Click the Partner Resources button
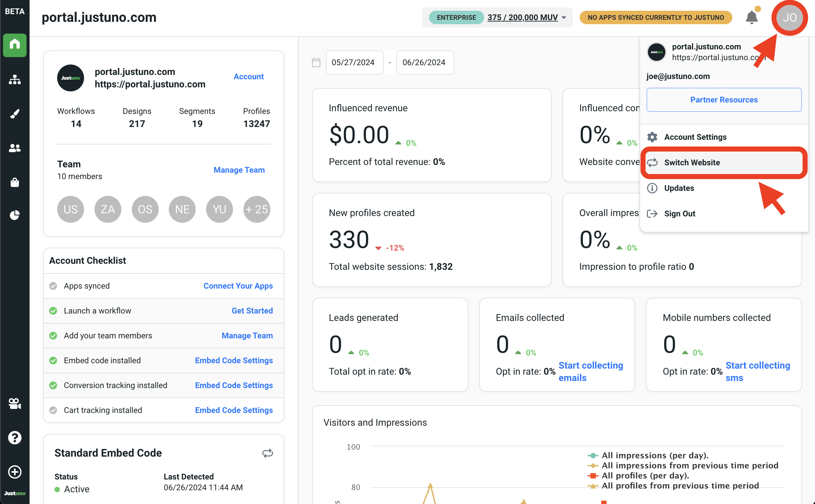The image size is (815, 504). pyautogui.click(x=724, y=100)
